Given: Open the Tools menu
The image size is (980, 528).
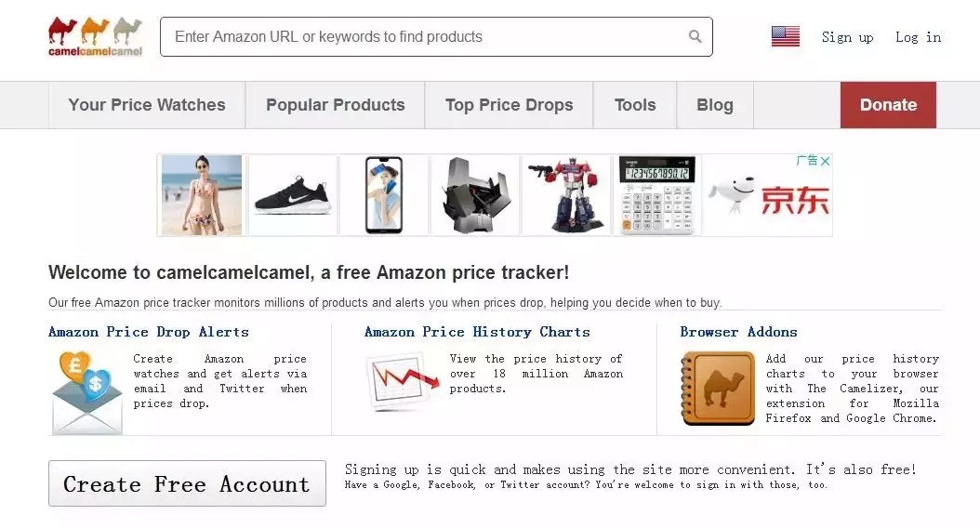Looking at the screenshot, I should (635, 105).
